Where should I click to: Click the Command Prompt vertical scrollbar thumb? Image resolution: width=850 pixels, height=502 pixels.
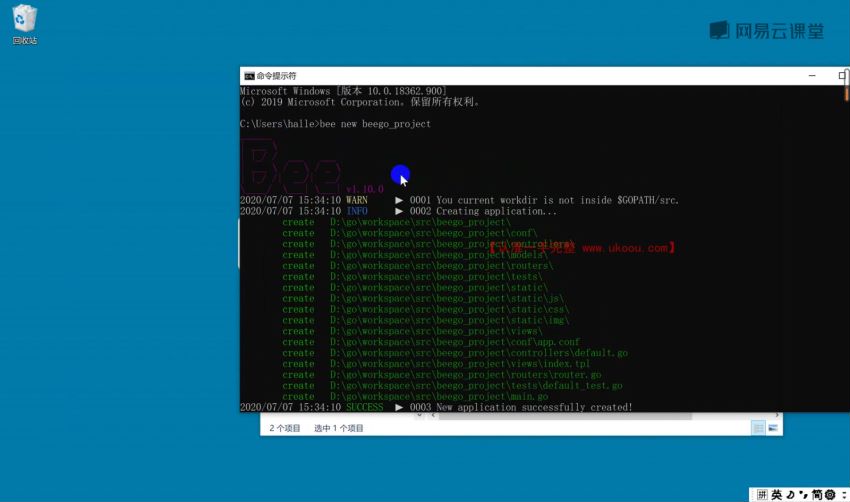(847, 92)
